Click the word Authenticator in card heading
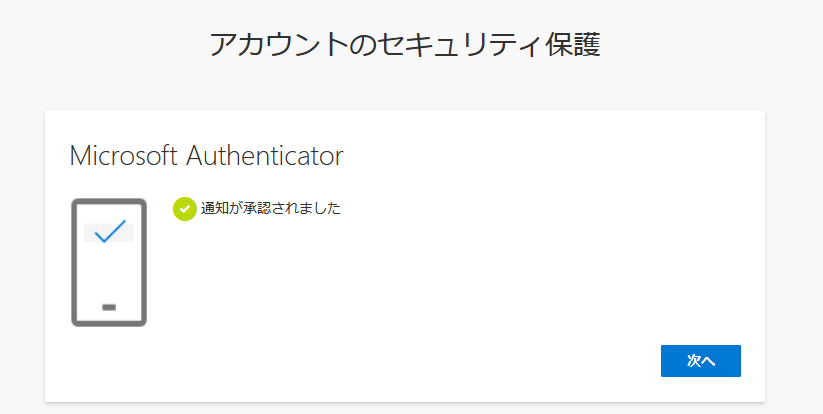The height and width of the screenshot is (414, 823). [265, 156]
